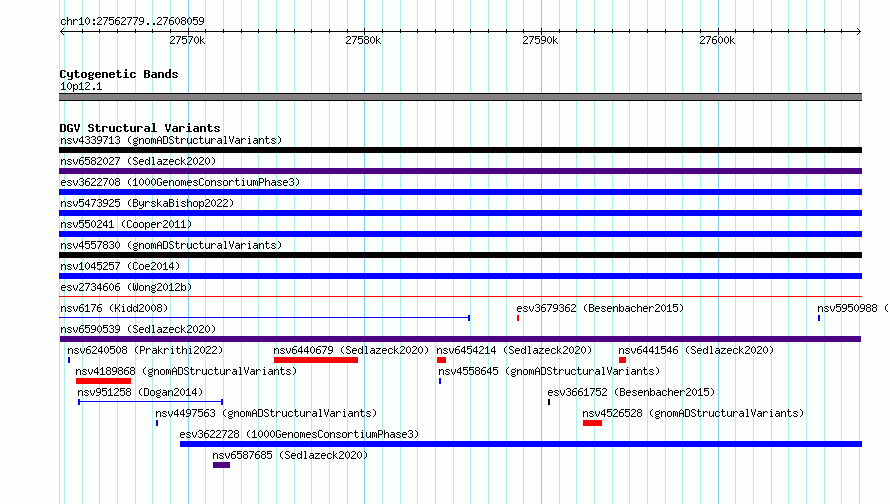Click the nsv6240508 Prakrithi2022 label
Screen dimensions: 890x504
(145, 350)
